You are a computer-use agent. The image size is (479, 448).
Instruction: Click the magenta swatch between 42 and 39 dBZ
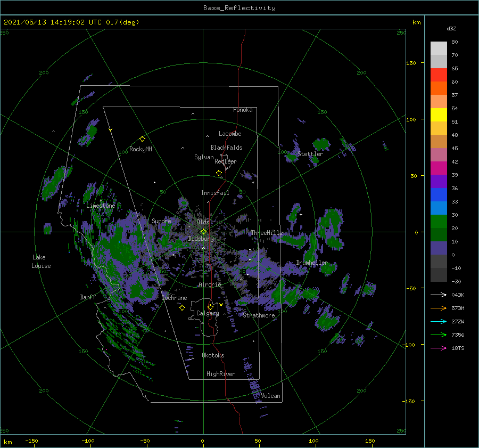click(x=439, y=168)
